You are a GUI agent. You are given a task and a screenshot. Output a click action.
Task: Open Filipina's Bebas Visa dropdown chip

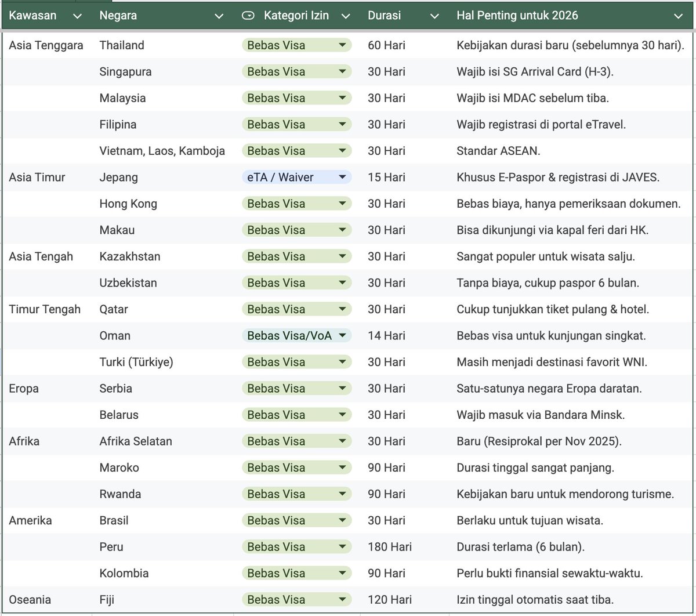point(296,125)
